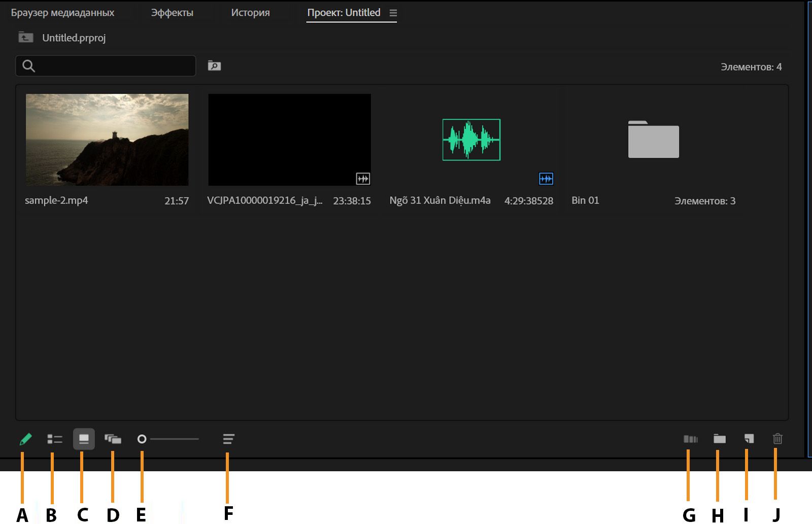This screenshot has width=812, height=524.
Task: Click the Ngõ 31 Xuân Diệu.m4a name
Action: (x=440, y=200)
